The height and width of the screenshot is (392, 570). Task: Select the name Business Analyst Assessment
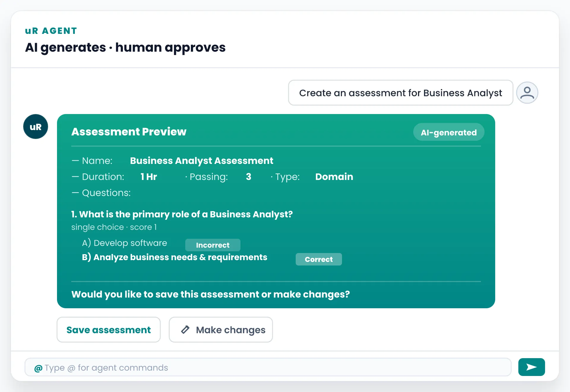(202, 161)
